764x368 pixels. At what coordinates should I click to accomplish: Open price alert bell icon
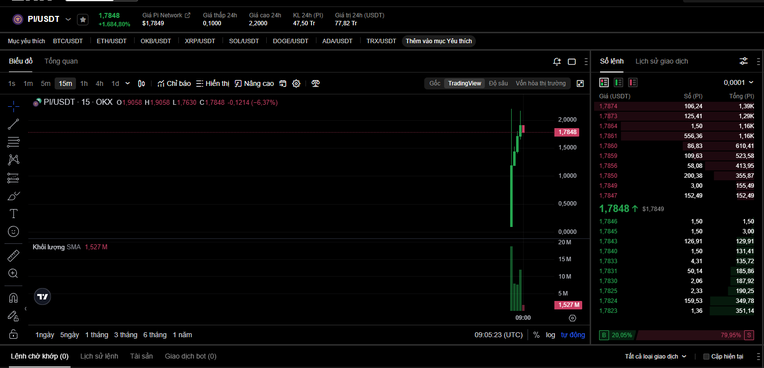coord(557,61)
